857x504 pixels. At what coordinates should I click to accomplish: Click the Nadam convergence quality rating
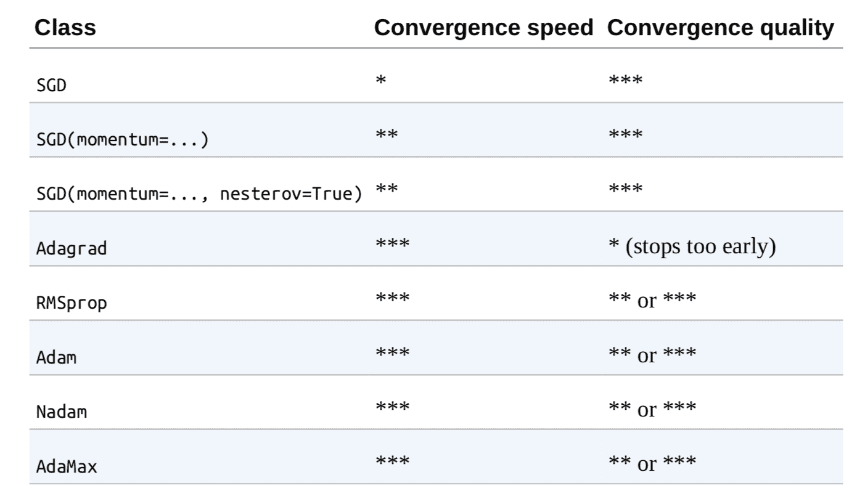pyautogui.click(x=652, y=409)
